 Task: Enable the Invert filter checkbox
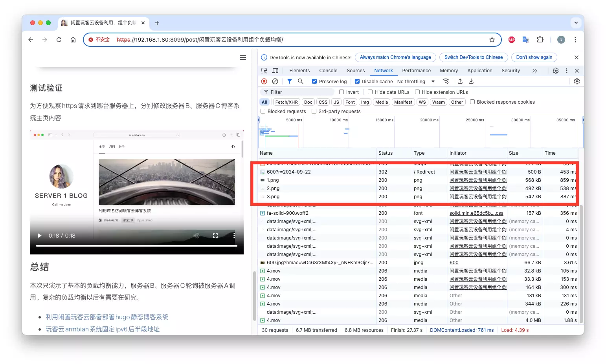point(342,92)
